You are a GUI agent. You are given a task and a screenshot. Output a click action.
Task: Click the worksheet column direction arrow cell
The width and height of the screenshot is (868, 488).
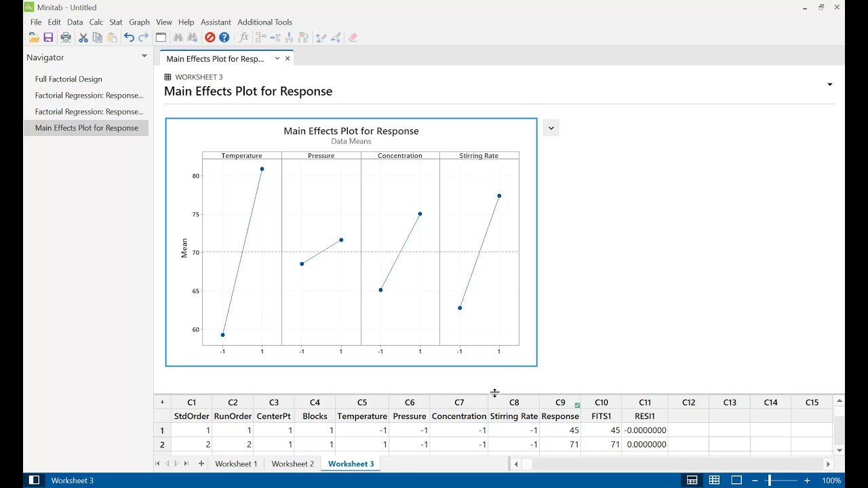(162, 403)
